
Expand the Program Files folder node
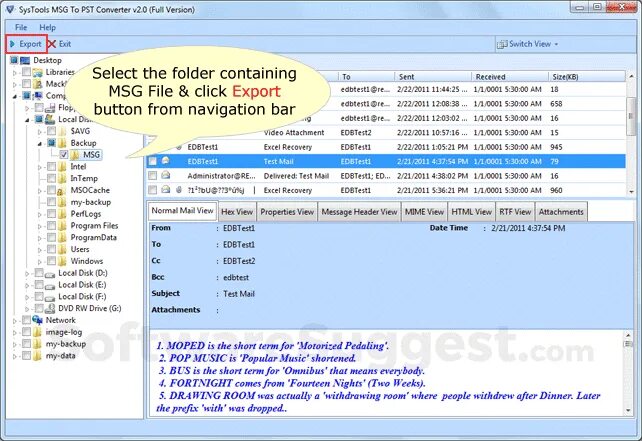pos(40,226)
